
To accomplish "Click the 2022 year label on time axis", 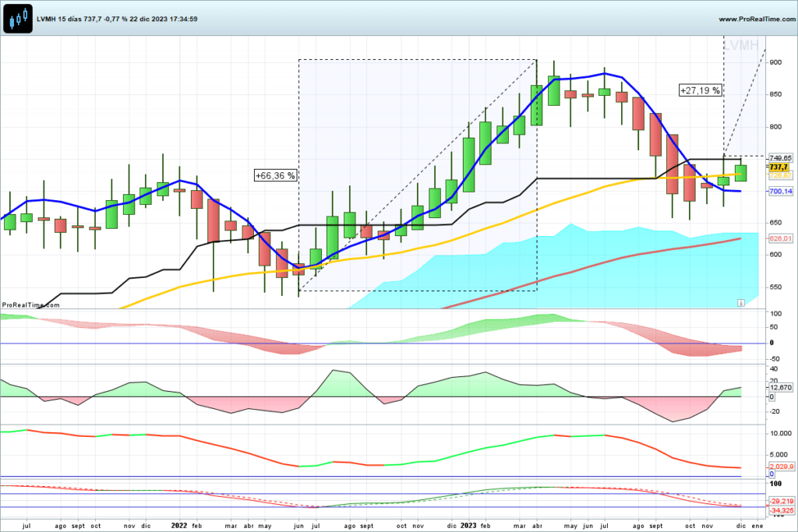I will coord(179,526).
